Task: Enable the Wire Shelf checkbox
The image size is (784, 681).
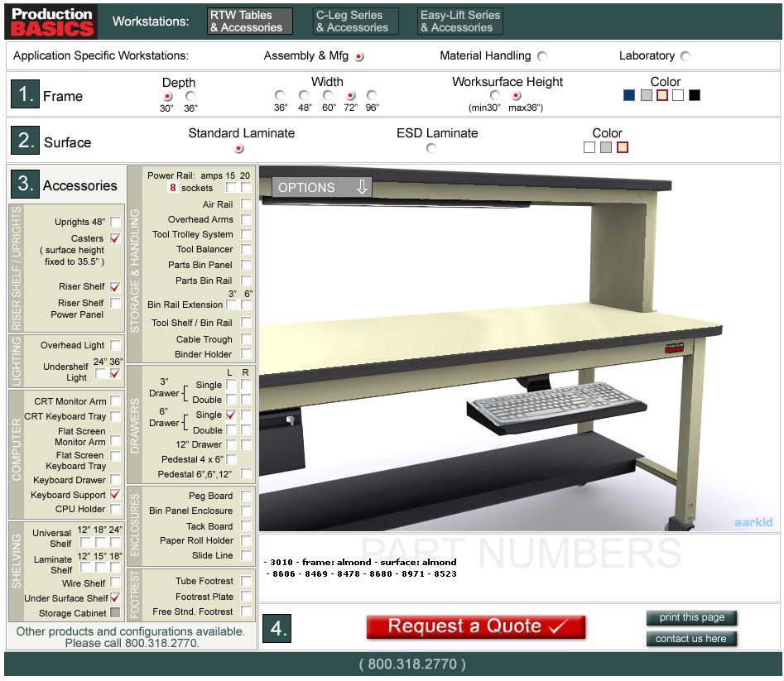Action: pos(115,582)
